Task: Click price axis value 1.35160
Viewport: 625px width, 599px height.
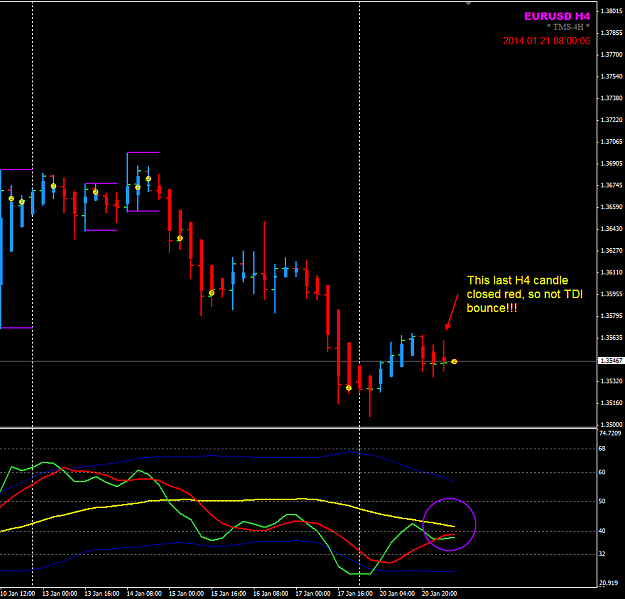Action: 611,403
